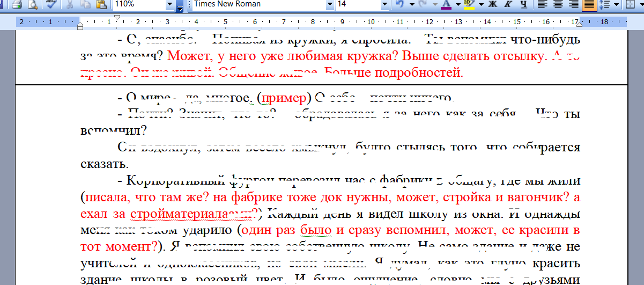Click the underlined word "пример" in the document
Image resolution: width=644 pixels, height=285 pixels.
click(284, 98)
